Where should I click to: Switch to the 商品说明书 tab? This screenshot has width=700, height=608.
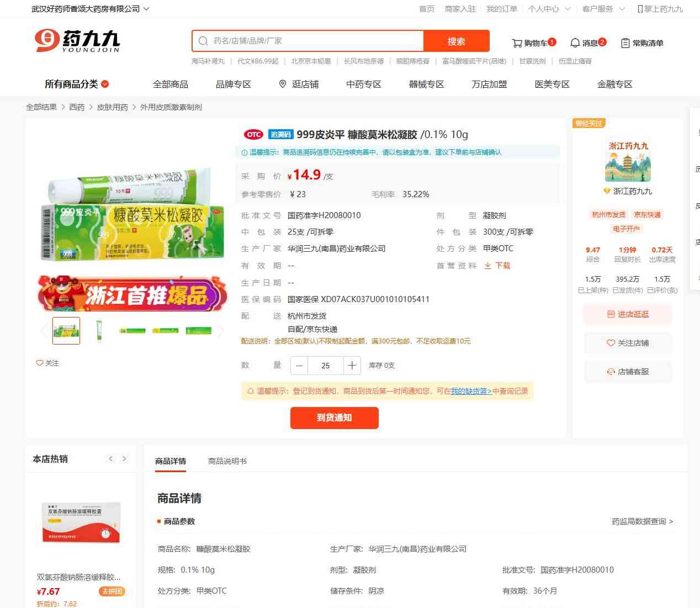227,461
